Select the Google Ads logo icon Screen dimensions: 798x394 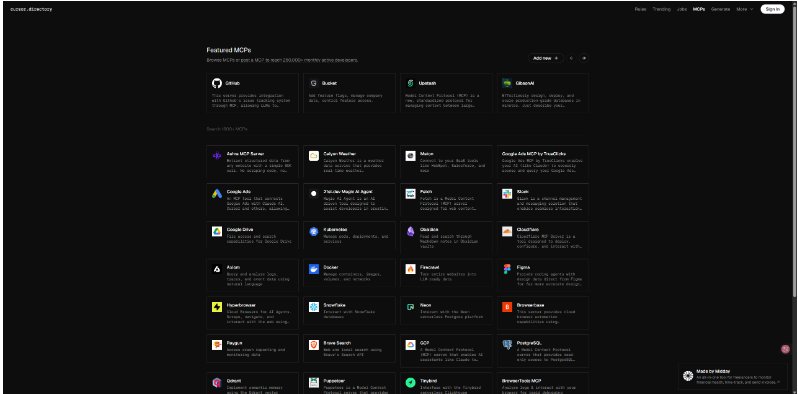[x=217, y=193]
